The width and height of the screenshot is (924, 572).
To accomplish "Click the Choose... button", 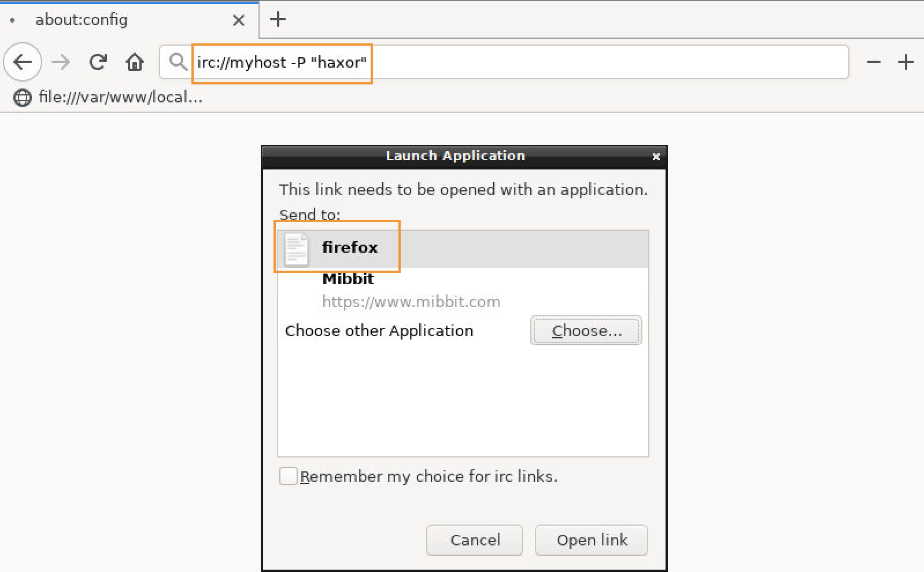I will [586, 331].
